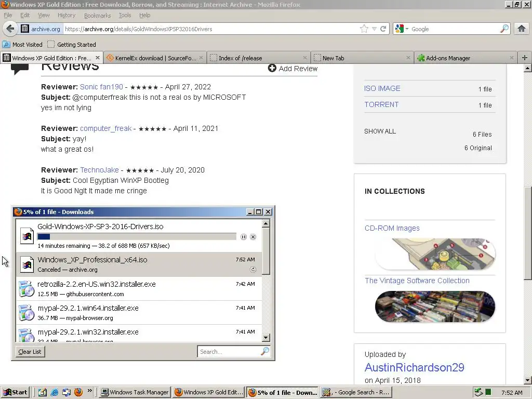Click the search magnifier in search bar

click(x=504, y=29)
